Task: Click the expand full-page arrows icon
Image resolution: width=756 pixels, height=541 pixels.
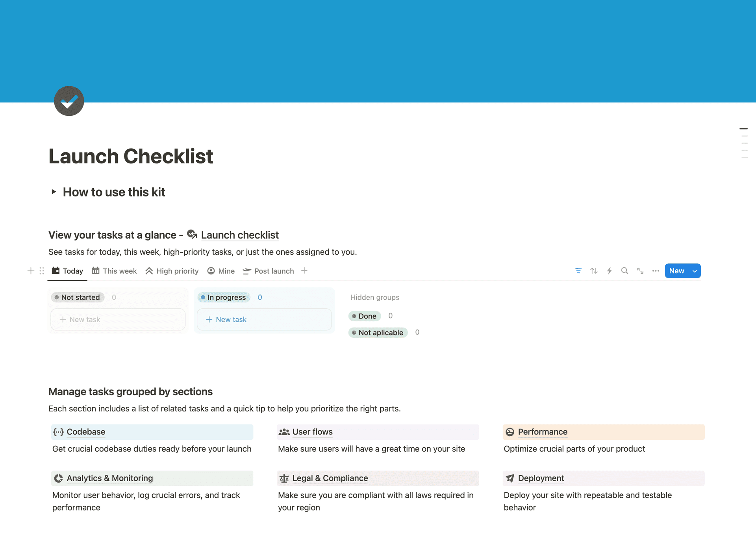Action: click(x=640, y=271)
